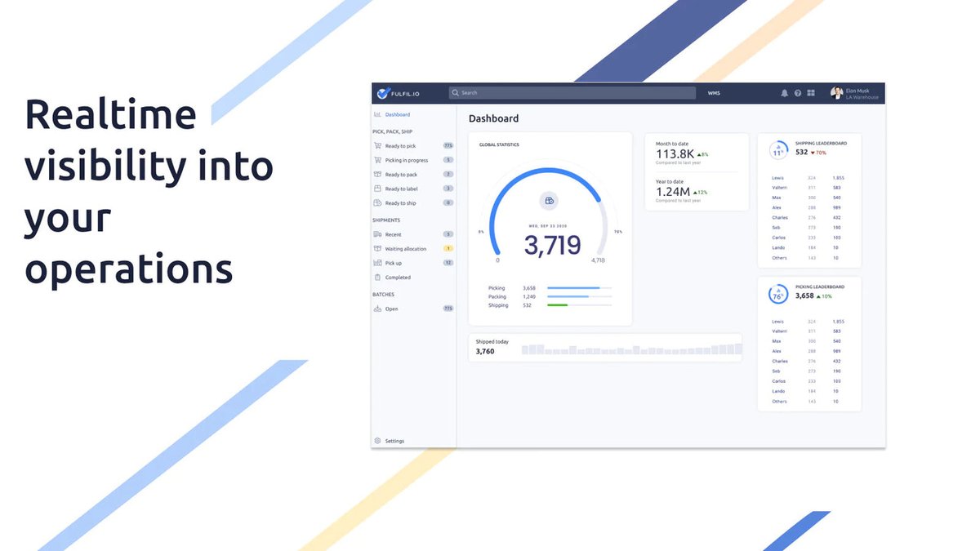Click the Picking progress bar

click(x=579, y=288)
